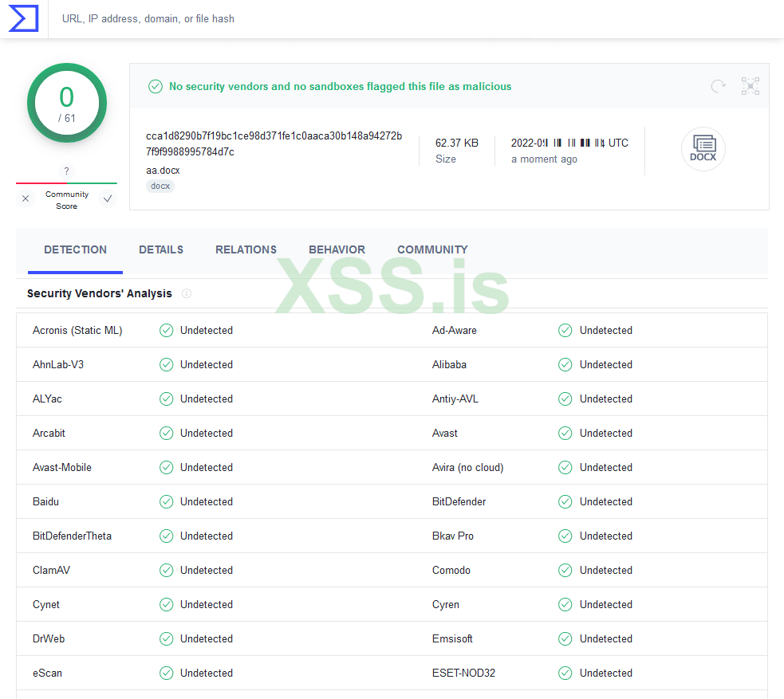The width and height of the screenshot is (784, 699).
Task: Click the 0 / 61 detection score circle
Action: [x=66, y=103]
